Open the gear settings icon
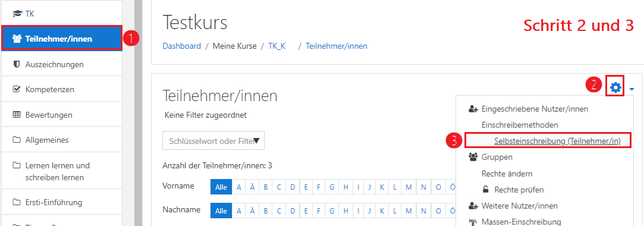Viewport: 644px width, 226px height. (615, 87)
